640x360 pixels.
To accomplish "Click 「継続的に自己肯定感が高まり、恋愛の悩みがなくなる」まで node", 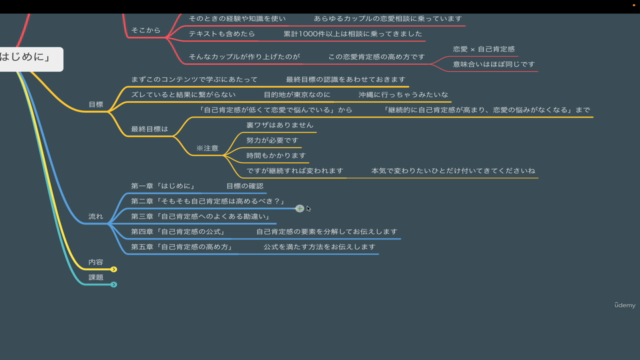I will (486, 110).
